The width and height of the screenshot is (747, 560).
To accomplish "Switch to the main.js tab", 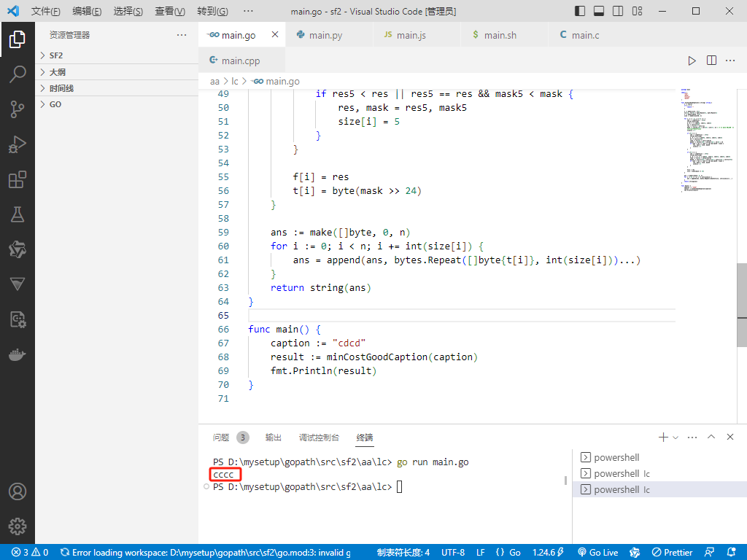I will pyautogui.click(x=417, y=35).
